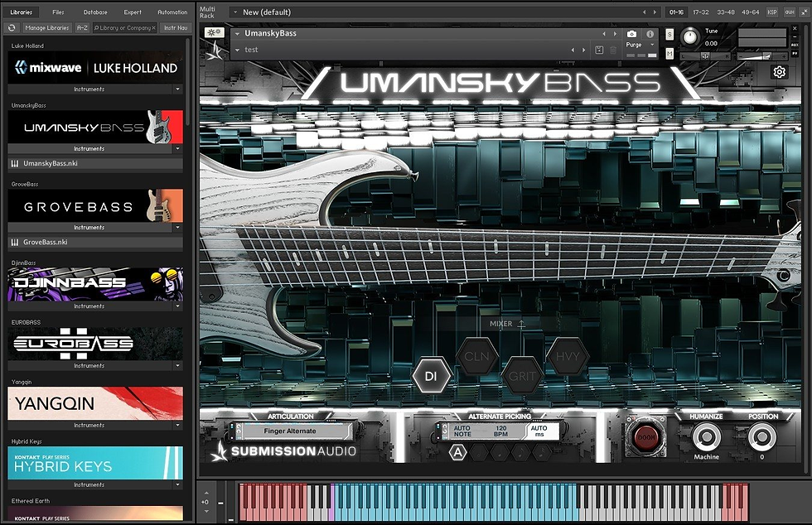Switch to the Files tab

click(x=58, y=12)
